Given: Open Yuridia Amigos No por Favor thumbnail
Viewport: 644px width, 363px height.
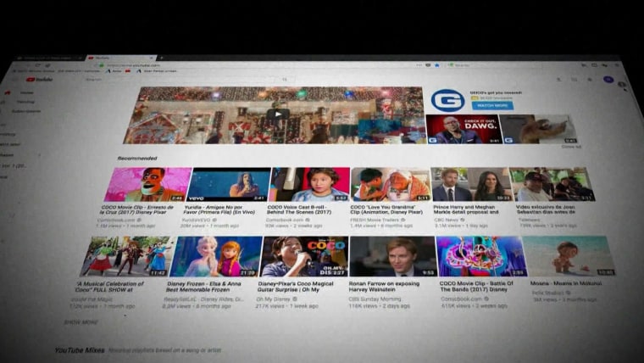Looking at the screenshot, I should [x=228, y=184].
